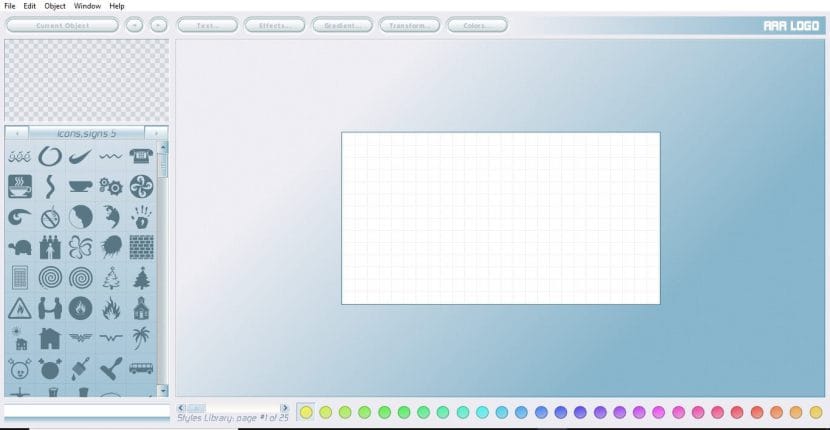Click the Gradient... button

[x=342, y=25]
